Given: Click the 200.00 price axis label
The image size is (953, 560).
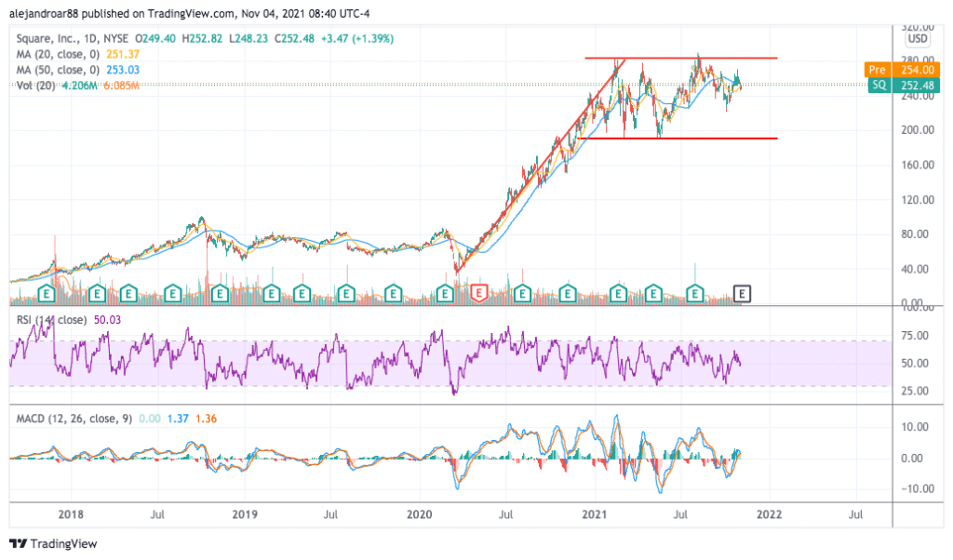Looking at the screenshot, I should tap(917, 130).
